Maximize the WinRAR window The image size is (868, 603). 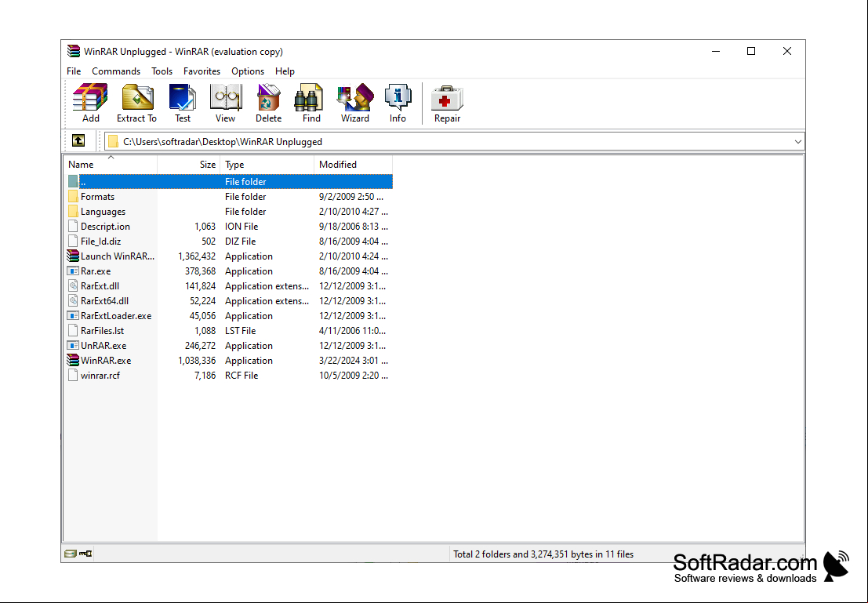(x=751, y=51)
